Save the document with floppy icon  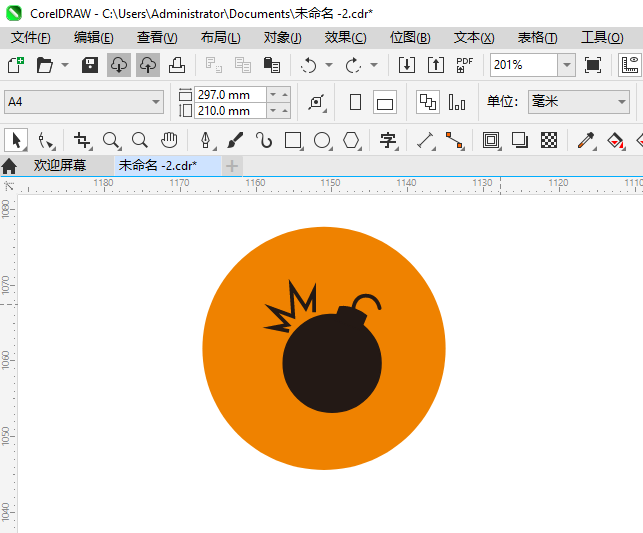(90, 65)
